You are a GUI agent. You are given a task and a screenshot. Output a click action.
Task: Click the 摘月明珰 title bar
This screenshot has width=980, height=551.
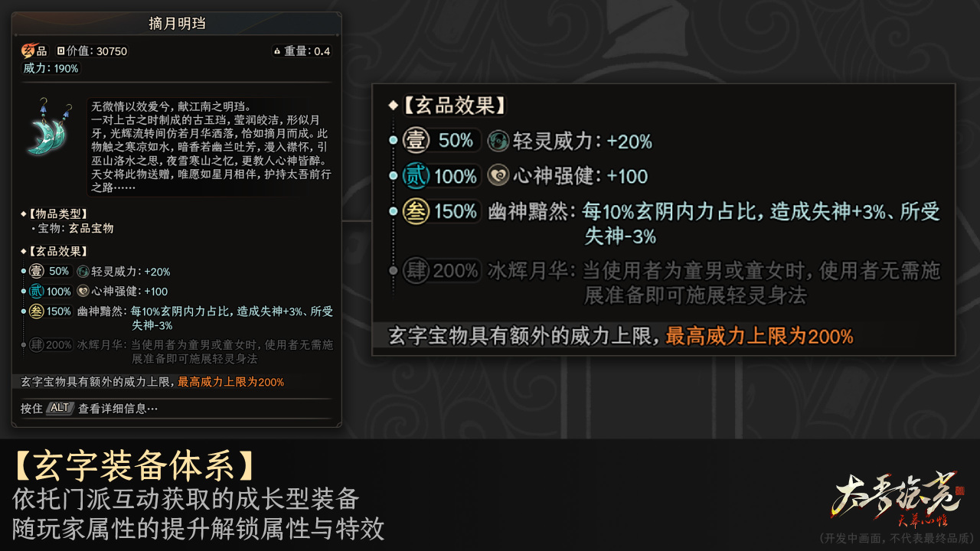pyautogui.click(x=177, y=24)
